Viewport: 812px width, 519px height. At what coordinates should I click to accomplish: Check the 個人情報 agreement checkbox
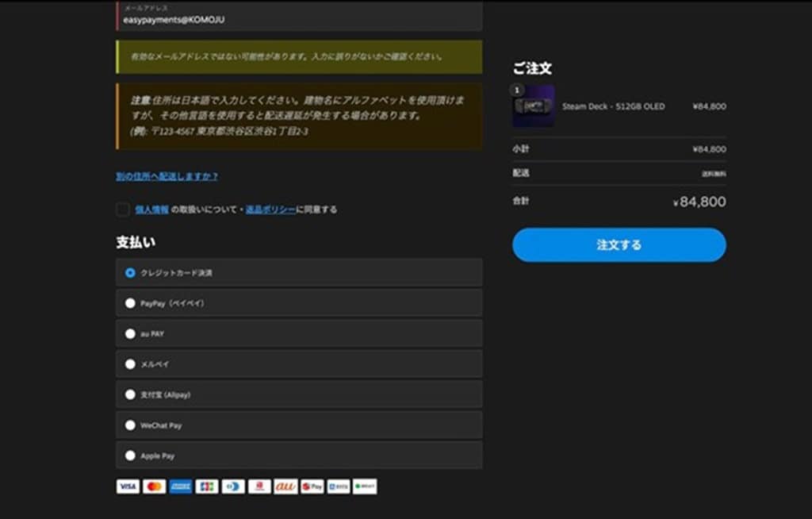pyautogui.click(x=121, y=210)
